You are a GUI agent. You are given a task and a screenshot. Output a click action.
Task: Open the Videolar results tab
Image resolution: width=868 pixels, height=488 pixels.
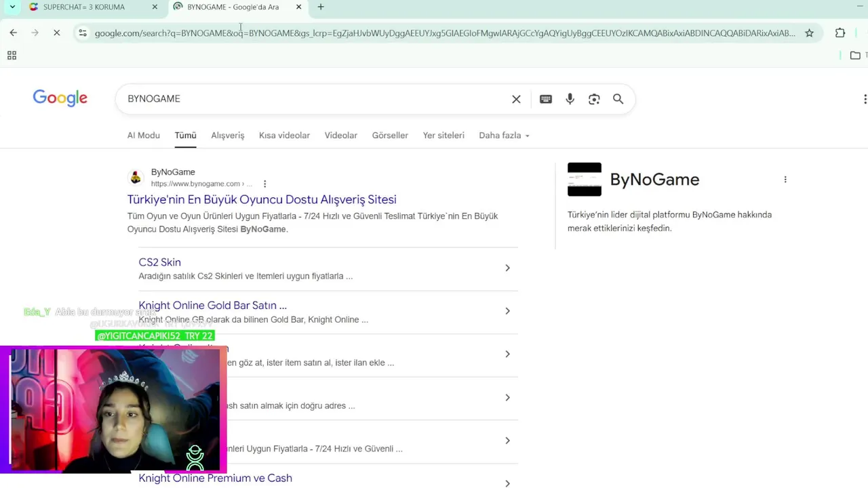[x=340, y=135]
